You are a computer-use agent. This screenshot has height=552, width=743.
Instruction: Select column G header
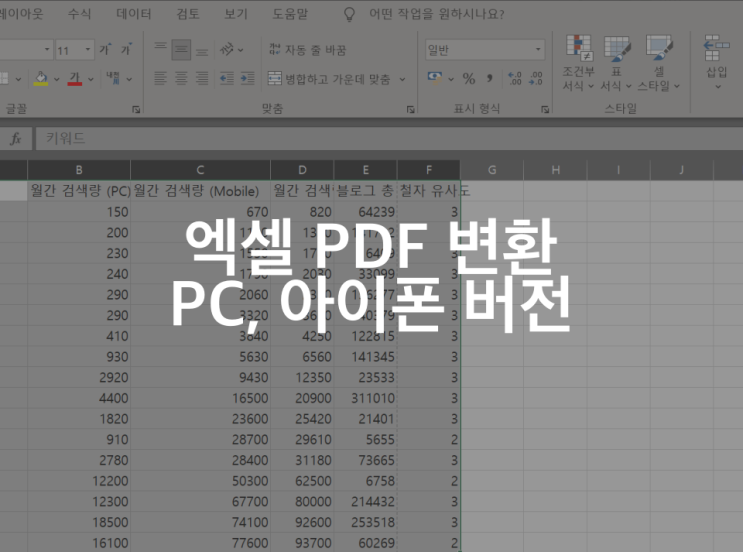(x=492, y=170)
